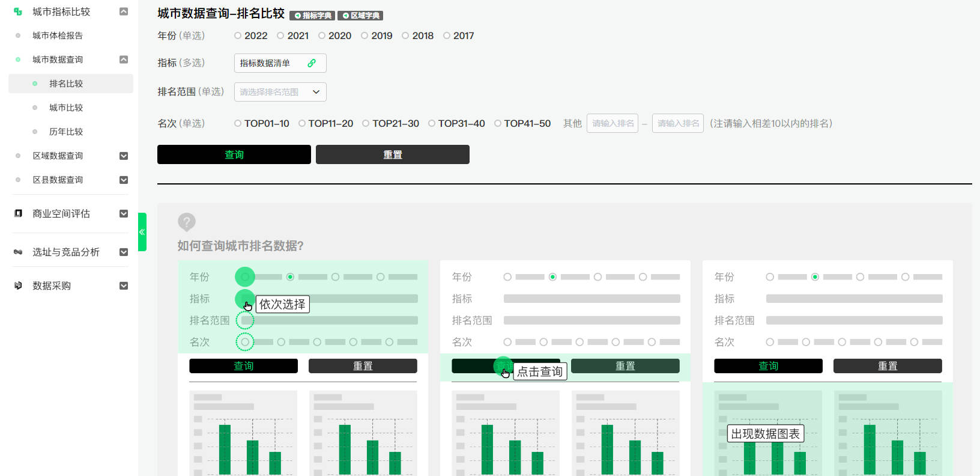
Task: Select year 2022 radio button
Action: pos(238,35)
